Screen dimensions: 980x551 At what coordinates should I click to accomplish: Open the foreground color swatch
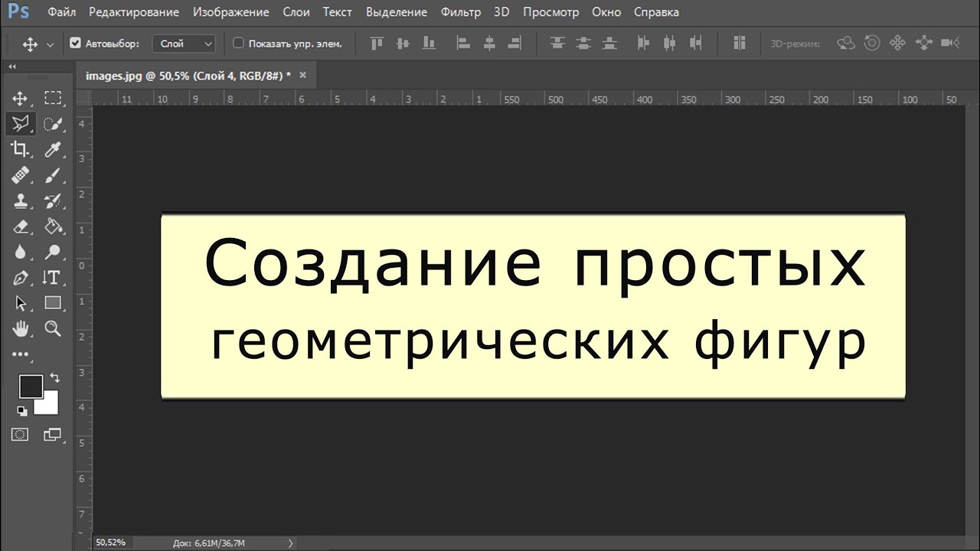pos(31,386)
